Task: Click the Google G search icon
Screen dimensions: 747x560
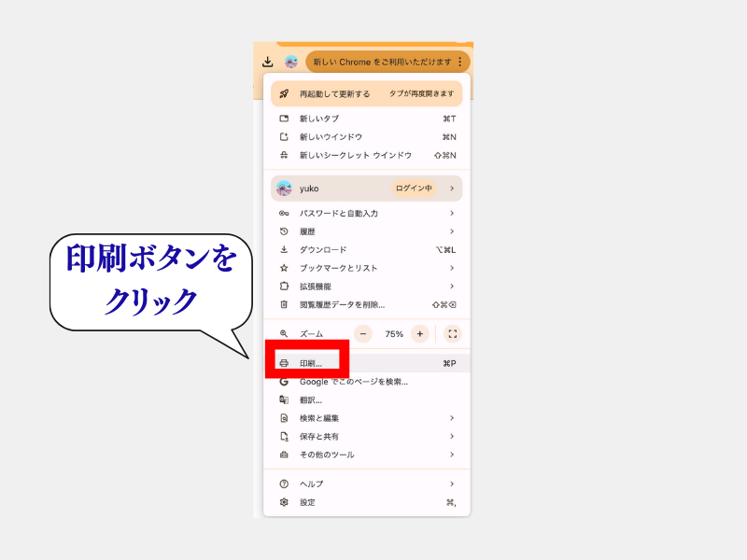Action: [x=284, y=382]
